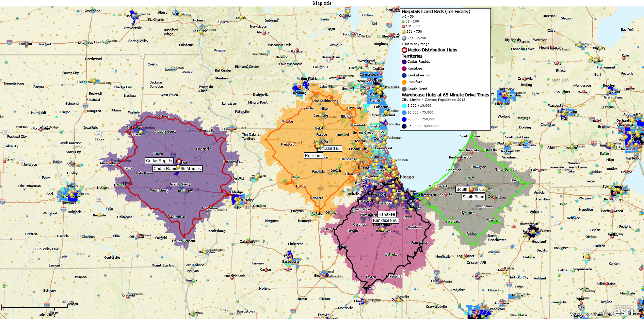Click the Interstate 35 shield near Hampton

[x=85, y=106]
